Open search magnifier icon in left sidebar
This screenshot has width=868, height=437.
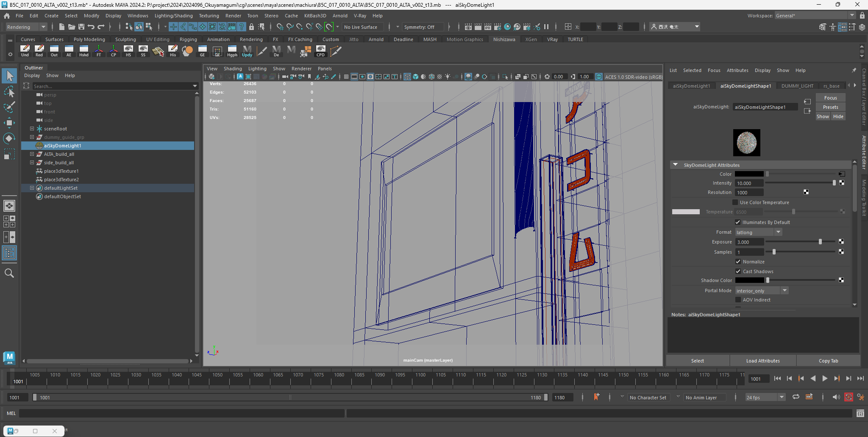coord(9,273)
